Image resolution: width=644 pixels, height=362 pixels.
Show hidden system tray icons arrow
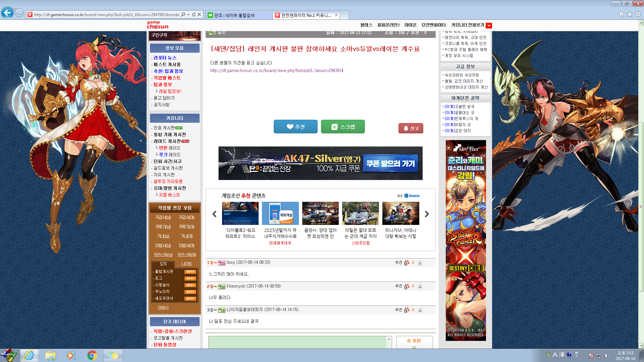[x=583, y=355]
